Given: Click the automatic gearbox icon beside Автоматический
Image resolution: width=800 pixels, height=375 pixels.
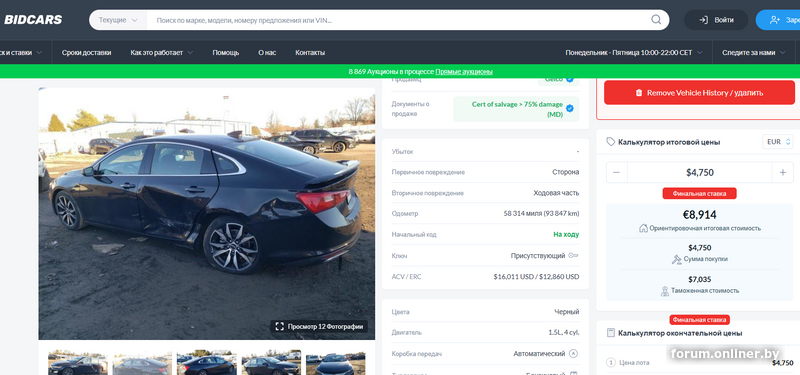Looking at the screenshot, I should (573, 354).
